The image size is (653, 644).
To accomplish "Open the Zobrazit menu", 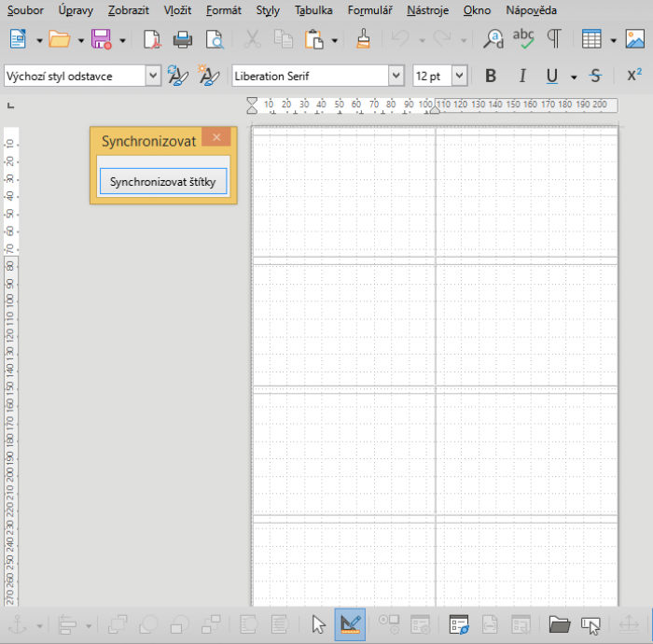I will click(129, 10).
